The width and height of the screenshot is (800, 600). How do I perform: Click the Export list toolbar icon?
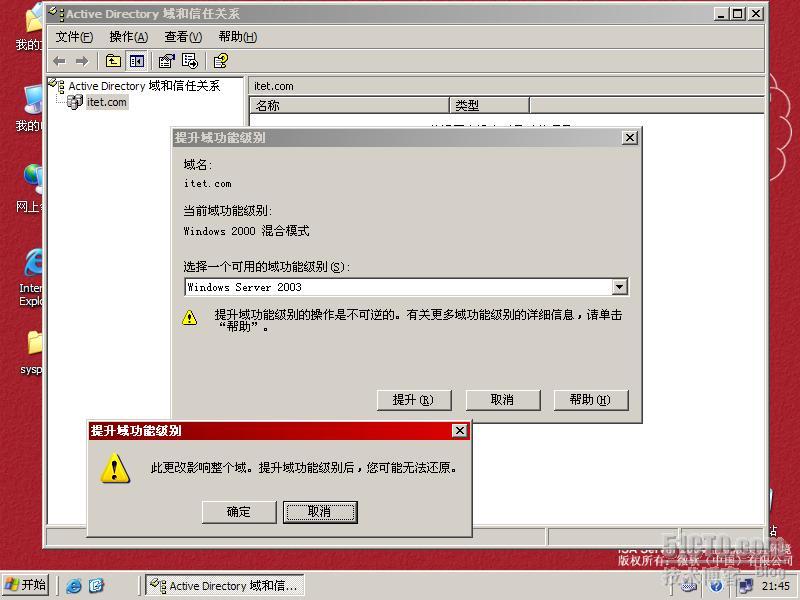(190, 61)
